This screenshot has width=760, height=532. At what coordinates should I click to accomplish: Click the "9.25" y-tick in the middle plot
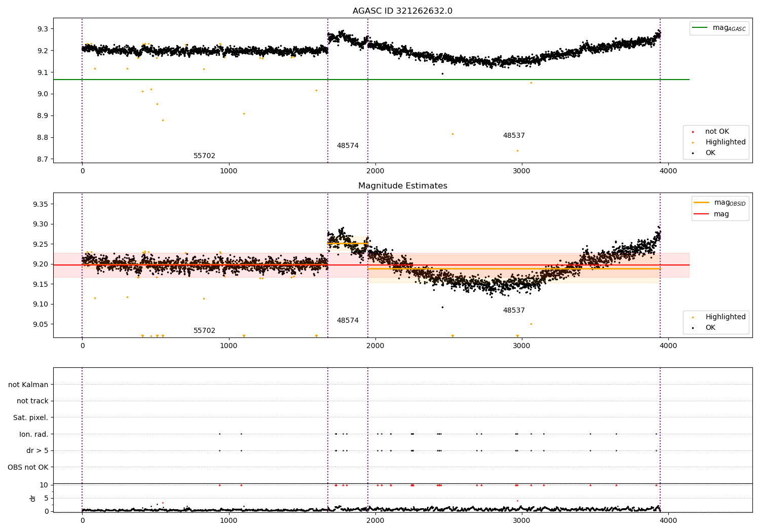coord(41,245)
